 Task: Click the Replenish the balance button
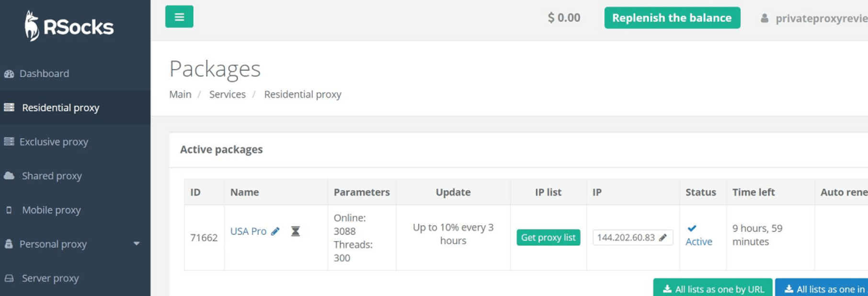click(672, 18)
